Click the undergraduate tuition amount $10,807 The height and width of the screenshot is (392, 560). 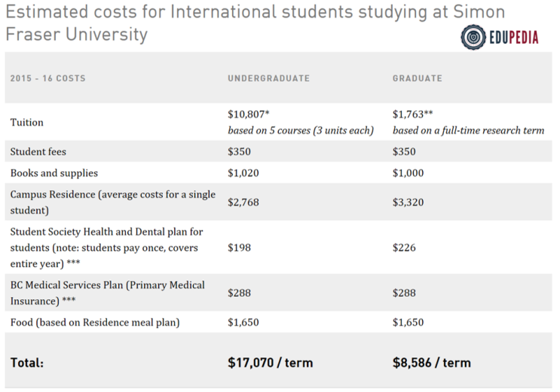click(248, 115)
